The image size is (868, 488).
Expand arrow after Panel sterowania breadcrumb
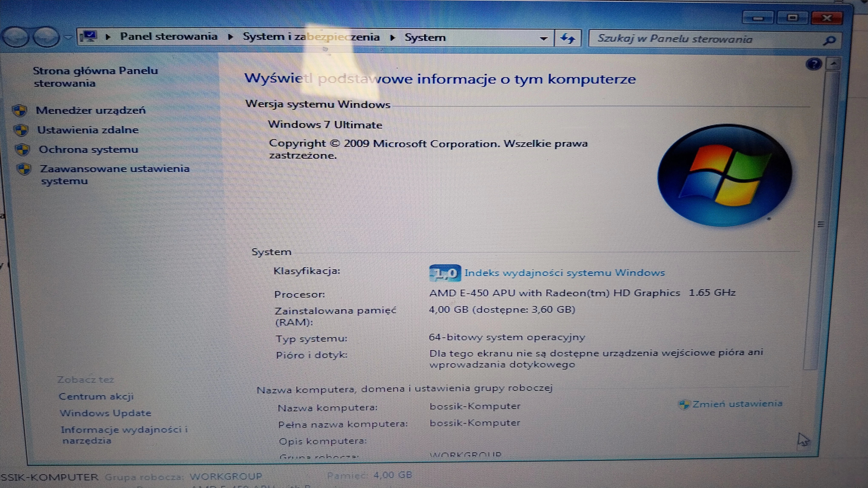coord(230,37)
